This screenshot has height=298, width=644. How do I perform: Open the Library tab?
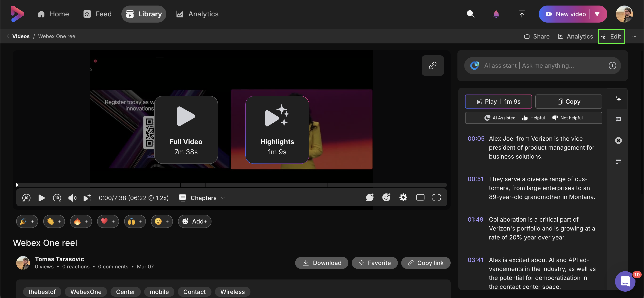pyautogui.click(x=144, y=14)
